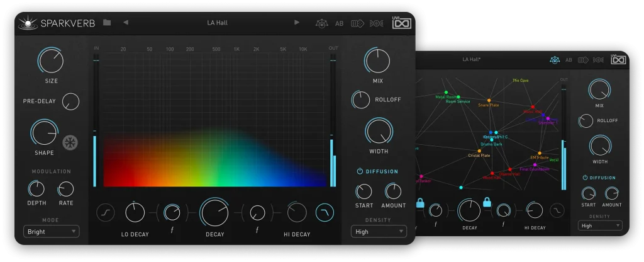Click the right padlock icon near Decay
The image size is (644, 262).
click(x=486, y=203)
